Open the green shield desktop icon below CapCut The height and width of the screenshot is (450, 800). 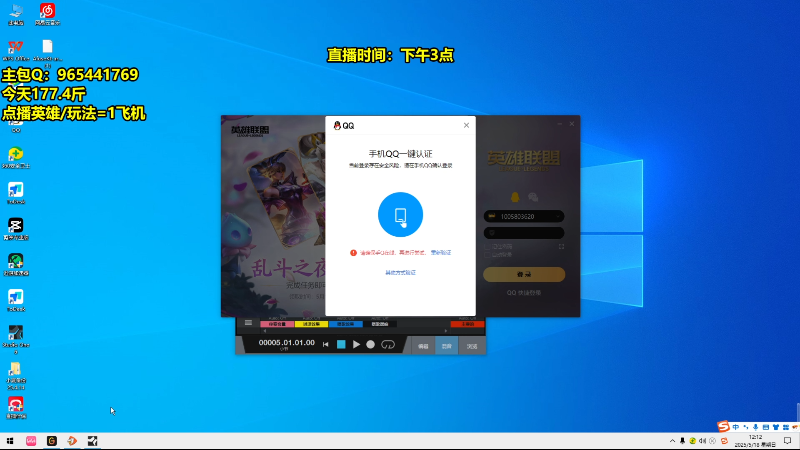tap(16, 264)
